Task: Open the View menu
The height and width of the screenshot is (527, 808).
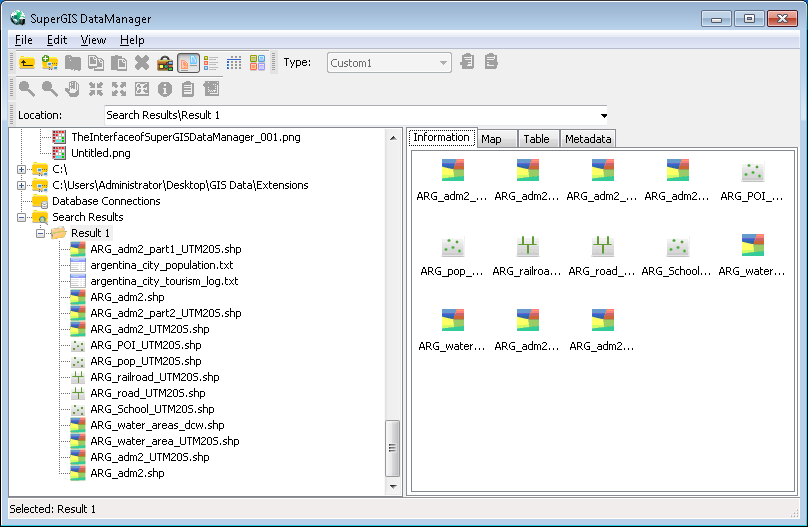Action: point(93,40)
